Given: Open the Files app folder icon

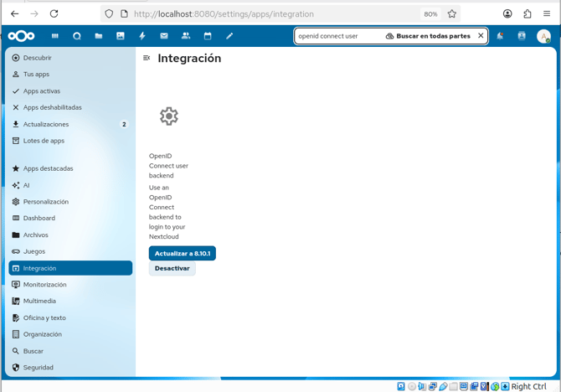Looking at the screenshot, I should coord(99,36).
